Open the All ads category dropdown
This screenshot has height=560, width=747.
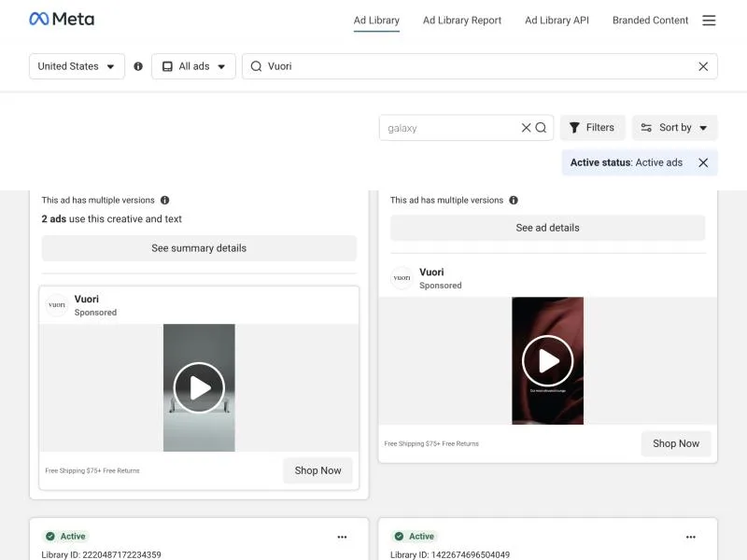click(193, 66)
